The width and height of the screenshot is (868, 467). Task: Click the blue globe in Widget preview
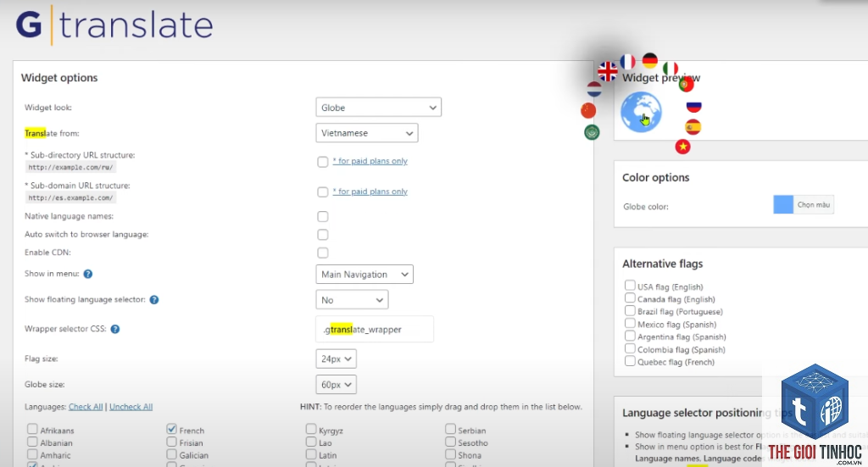[641, 112]
